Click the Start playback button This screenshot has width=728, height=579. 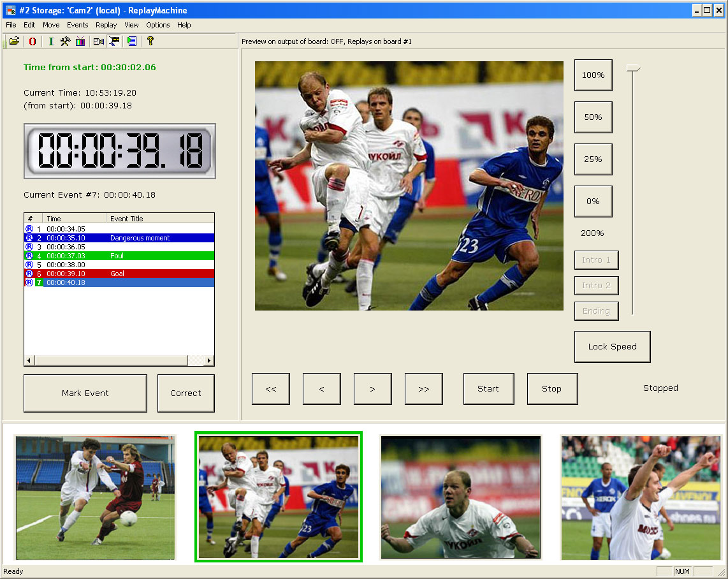pos(488,389)
